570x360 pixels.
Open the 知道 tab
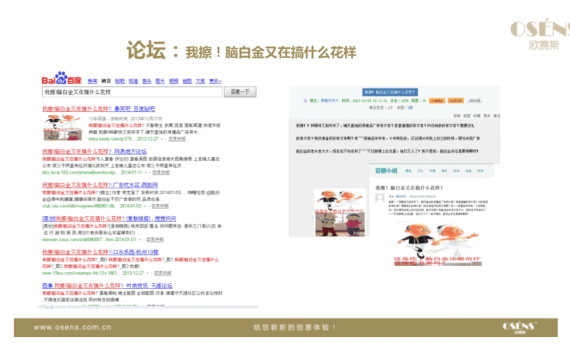(133, 81)
